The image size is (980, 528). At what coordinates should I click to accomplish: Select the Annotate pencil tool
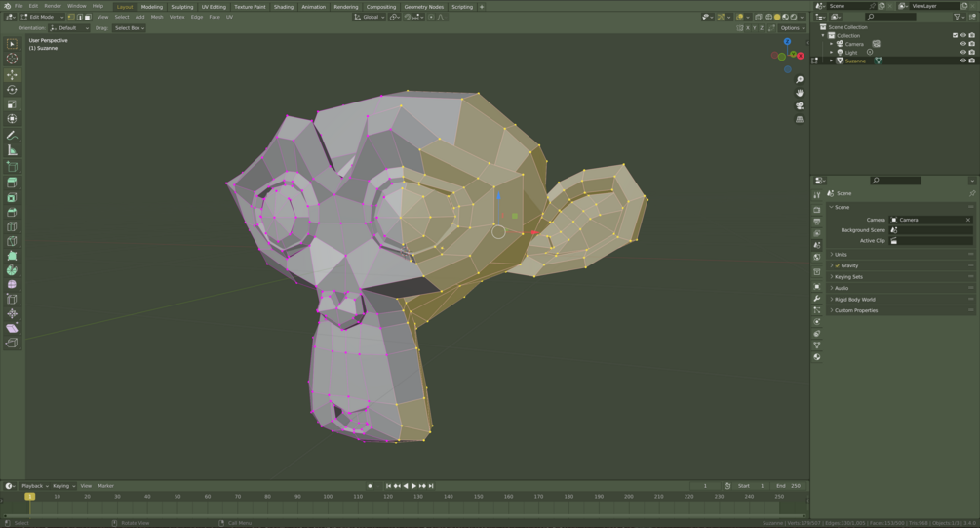tap(12, 135)
